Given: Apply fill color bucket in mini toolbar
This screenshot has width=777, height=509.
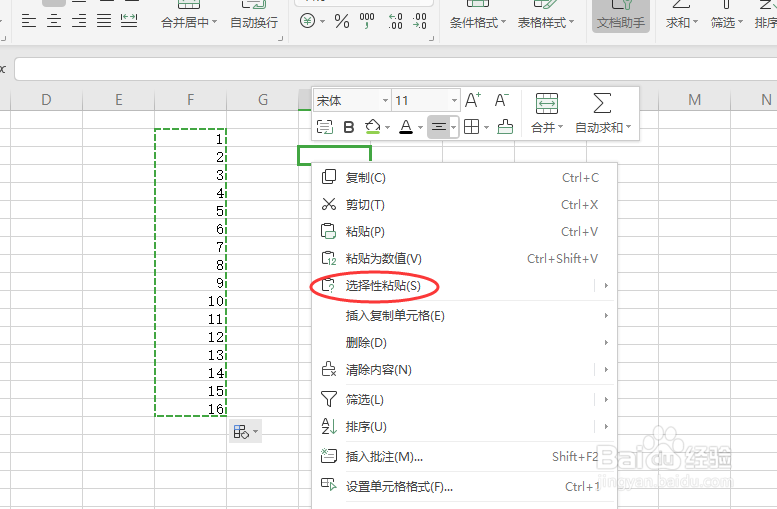Looking at the screenshot, I should [373, 127].
